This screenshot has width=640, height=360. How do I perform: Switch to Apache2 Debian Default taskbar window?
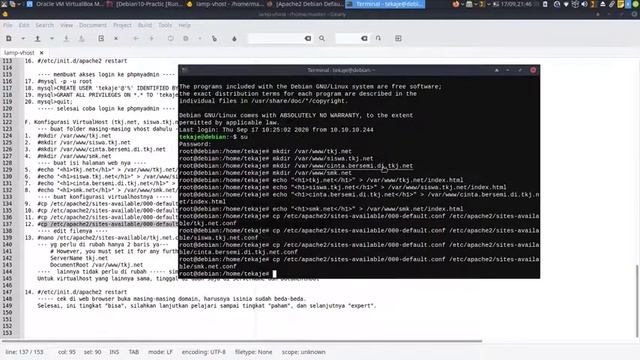tap(305, 4)
